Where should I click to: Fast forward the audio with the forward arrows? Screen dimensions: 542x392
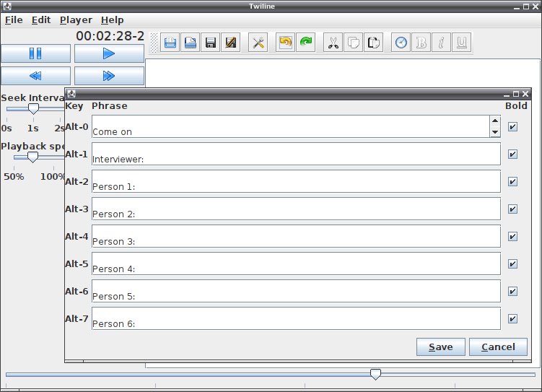coord(109,76)
